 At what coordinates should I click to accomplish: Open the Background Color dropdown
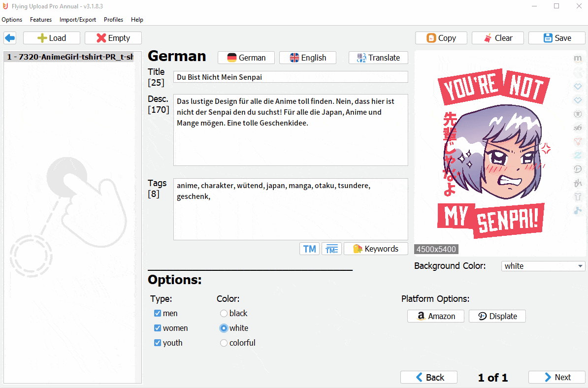click(543, 266)
